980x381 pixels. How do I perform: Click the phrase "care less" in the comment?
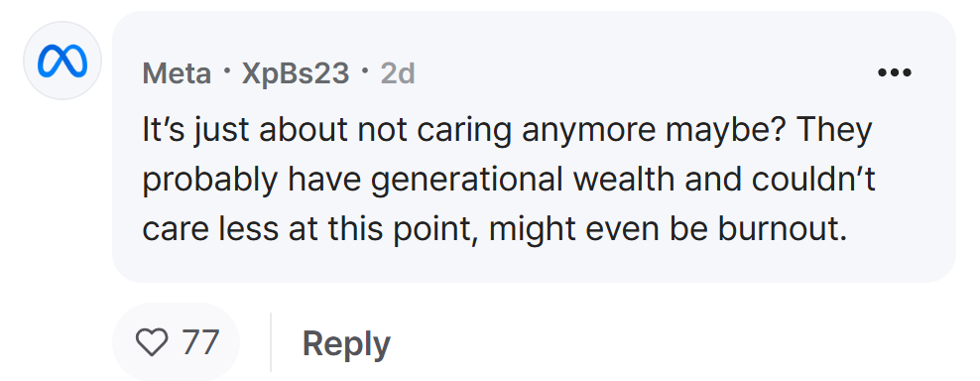point(210,229)
